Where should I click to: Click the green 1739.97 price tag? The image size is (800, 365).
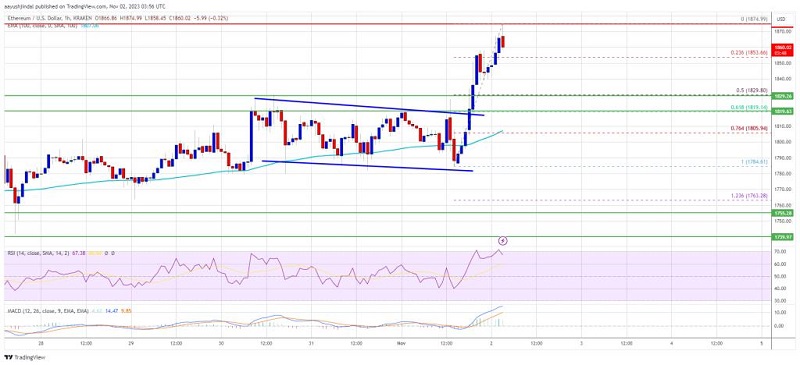[x=784, y=237]
